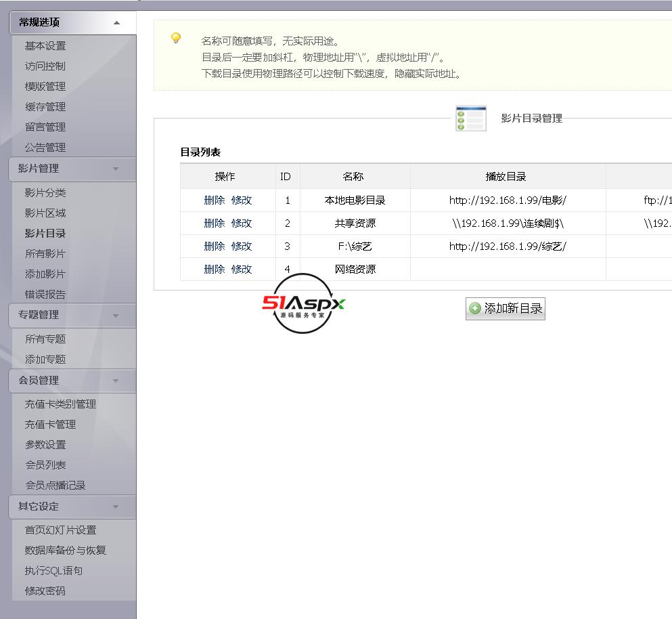Click the 添加新目录 button

(506, 309)
